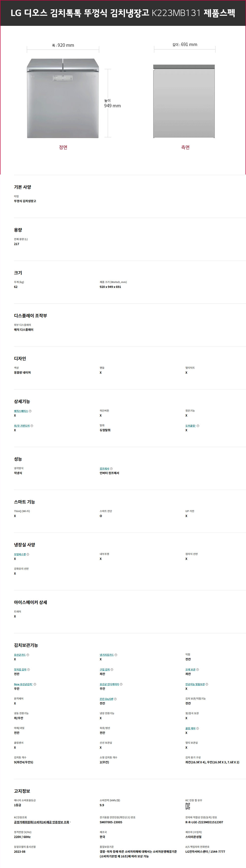The width and height of the screenshot is (246, 868).
Task: Open the 오래 보관 link
Action: (190, 670)
